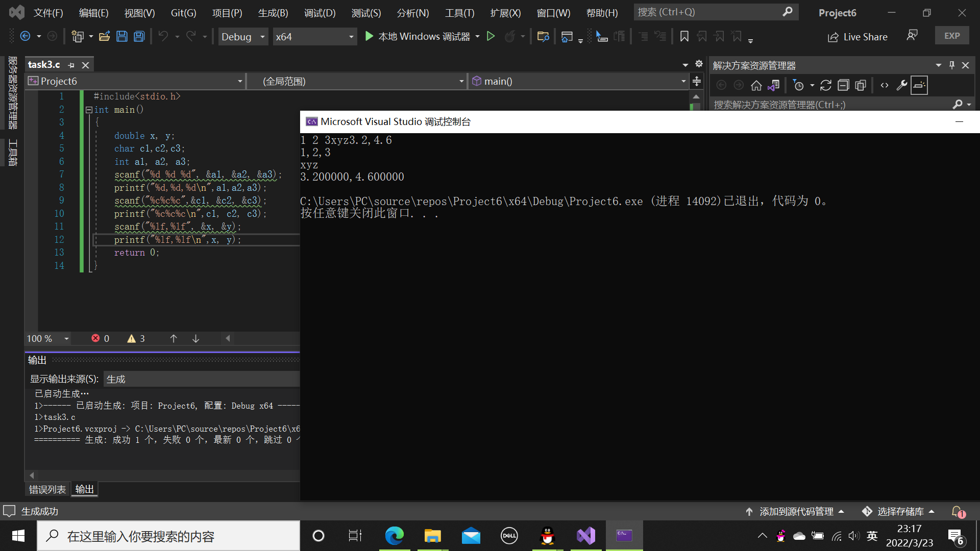
Task: Switch to the 错误列表 tab
Action: coord(47,489)
